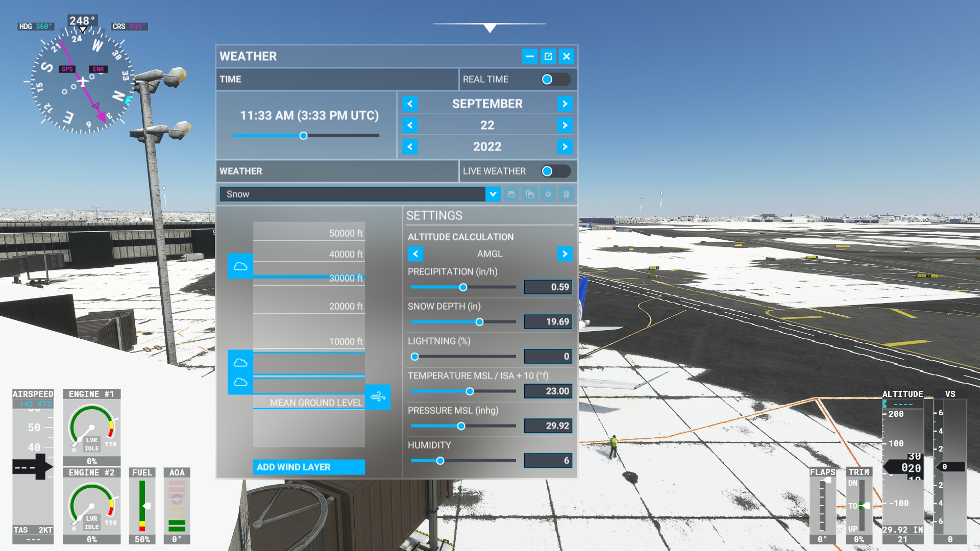Select the upper low-altitude cloud layer icon
980x551 pixels.
(240, 362)
